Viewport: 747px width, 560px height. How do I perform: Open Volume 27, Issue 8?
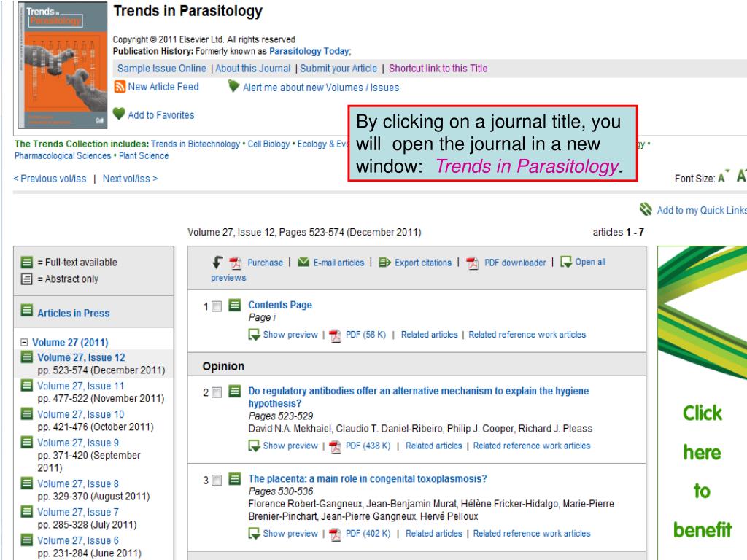coord(78,483)
